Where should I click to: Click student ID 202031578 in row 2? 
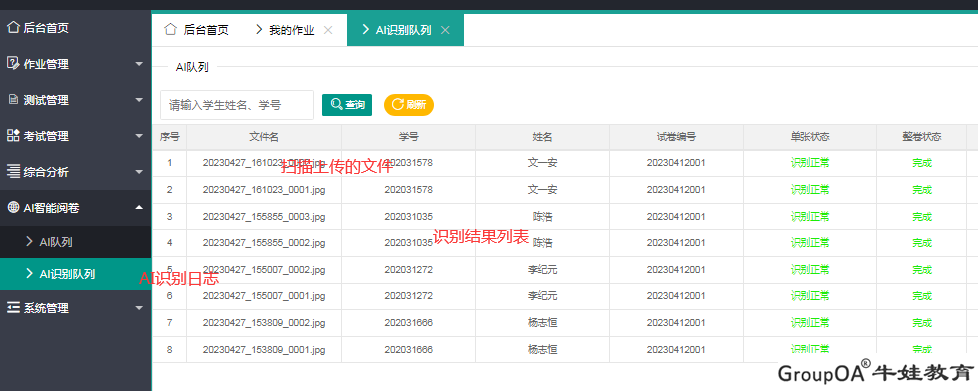(409, 190)
